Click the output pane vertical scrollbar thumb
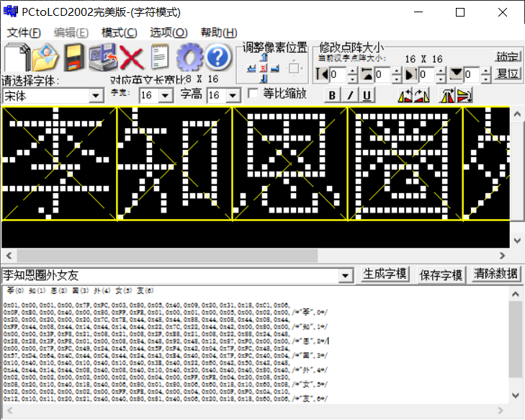This screenshot has height=420, width=525. coord(516,339)
